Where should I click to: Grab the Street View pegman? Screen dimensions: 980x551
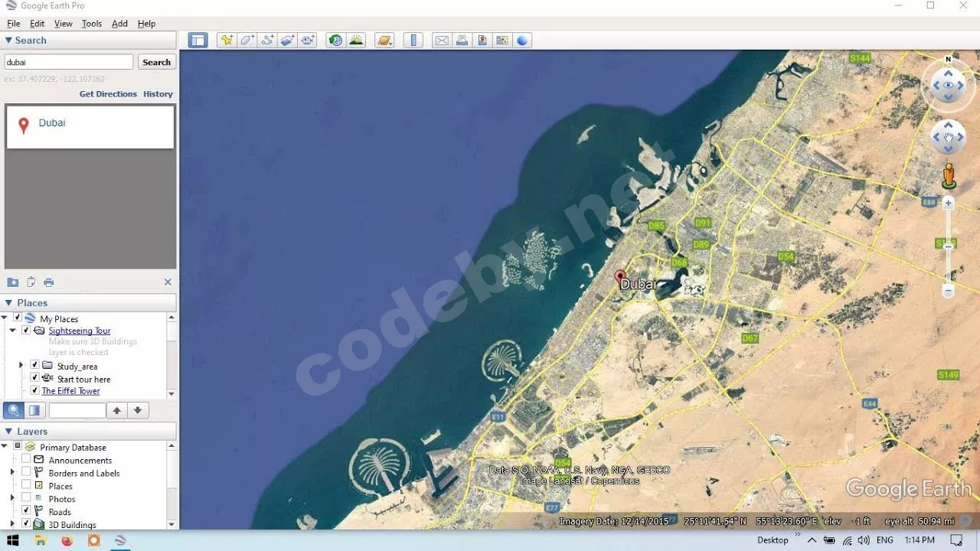click(x=949, y=175)
